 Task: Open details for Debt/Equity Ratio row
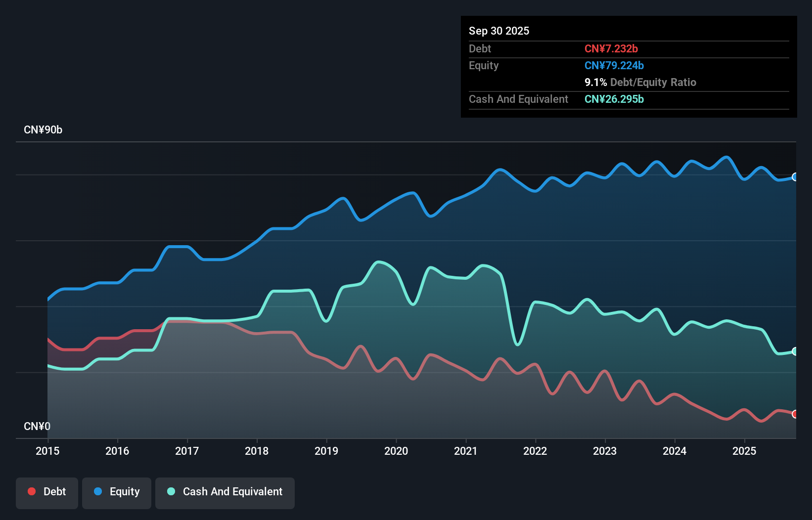pos(640,82)
